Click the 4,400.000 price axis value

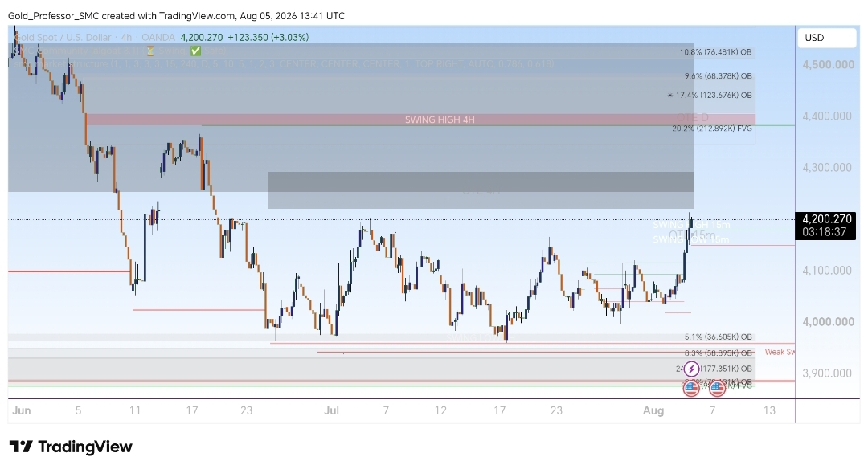[x=827, y=116]
